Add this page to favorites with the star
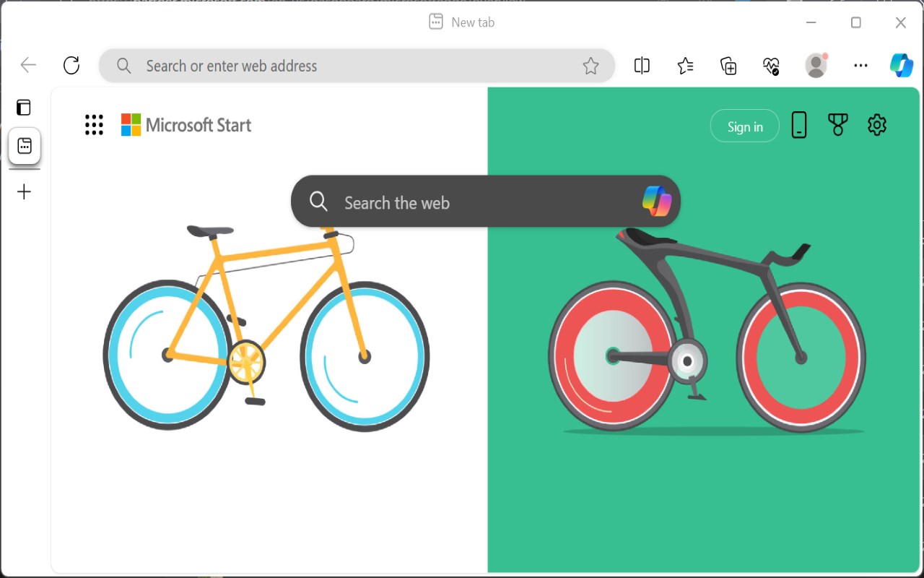This screenshot has width=924, height=578. (590, 66)
